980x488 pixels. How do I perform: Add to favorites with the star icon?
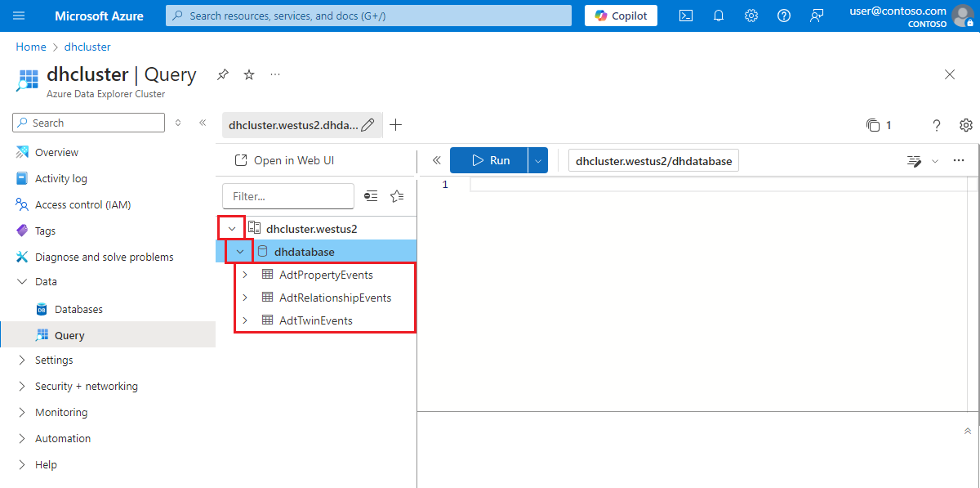[248, 74]
